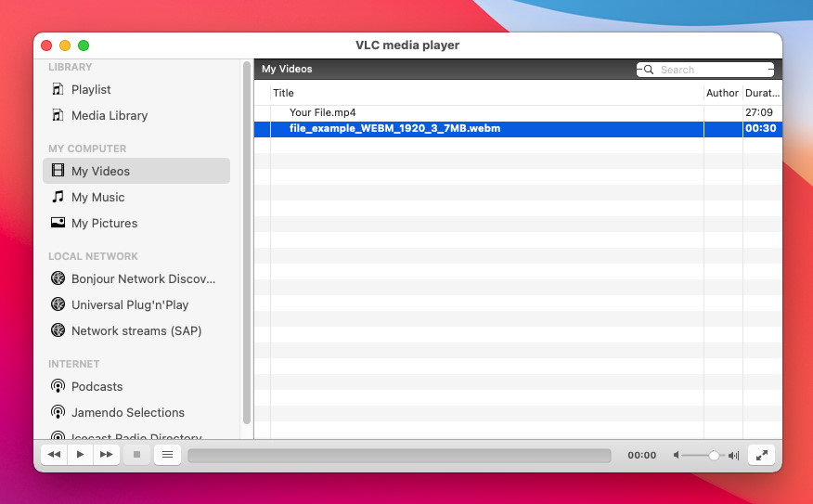Click the Jamendo Selections broadcast icon
This screenshot has height=504, width=813.
tap(58, 412)
